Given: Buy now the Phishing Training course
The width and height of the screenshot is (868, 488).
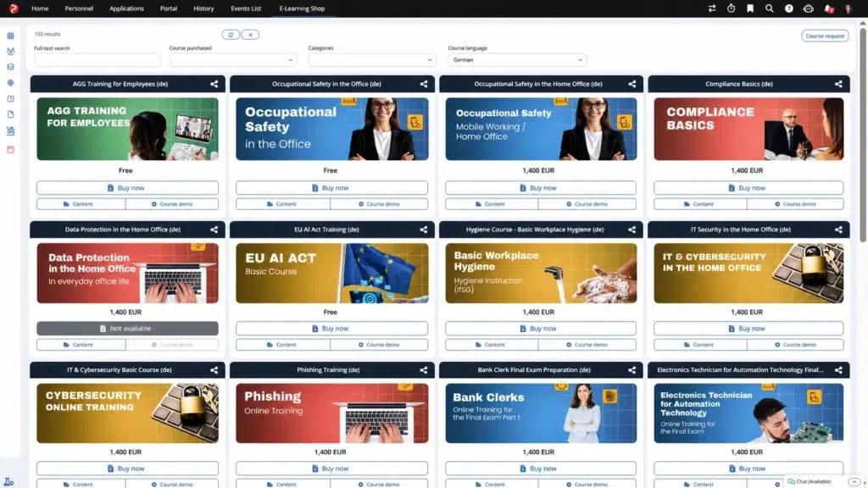Looking at the screenshot, I should 331,469.
